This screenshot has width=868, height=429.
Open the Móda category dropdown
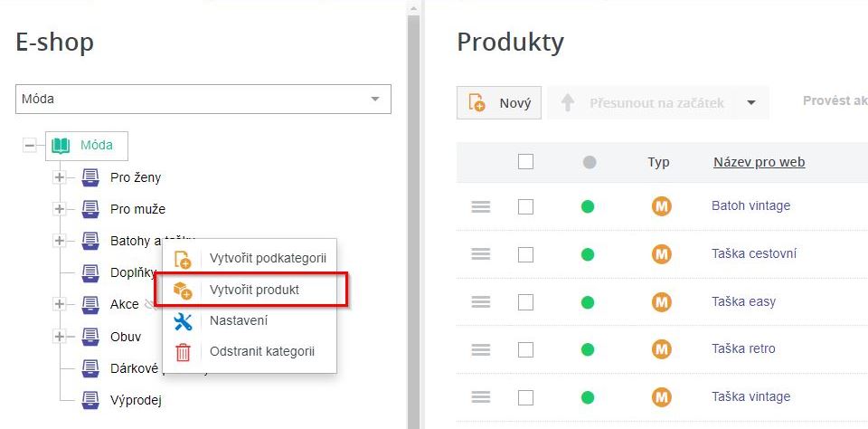pos(374,100)
